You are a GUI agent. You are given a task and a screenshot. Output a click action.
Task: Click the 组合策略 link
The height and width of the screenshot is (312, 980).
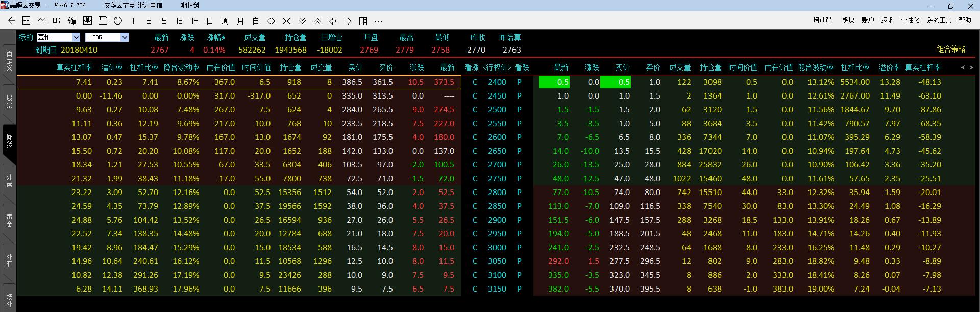[951, 49]
